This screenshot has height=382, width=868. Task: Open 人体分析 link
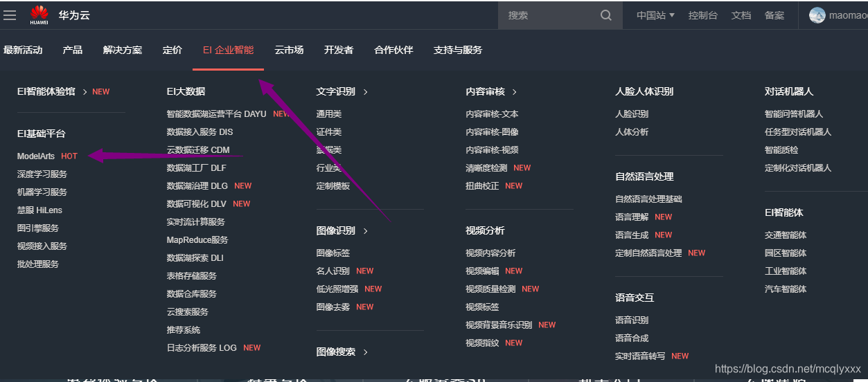(632, 132)
